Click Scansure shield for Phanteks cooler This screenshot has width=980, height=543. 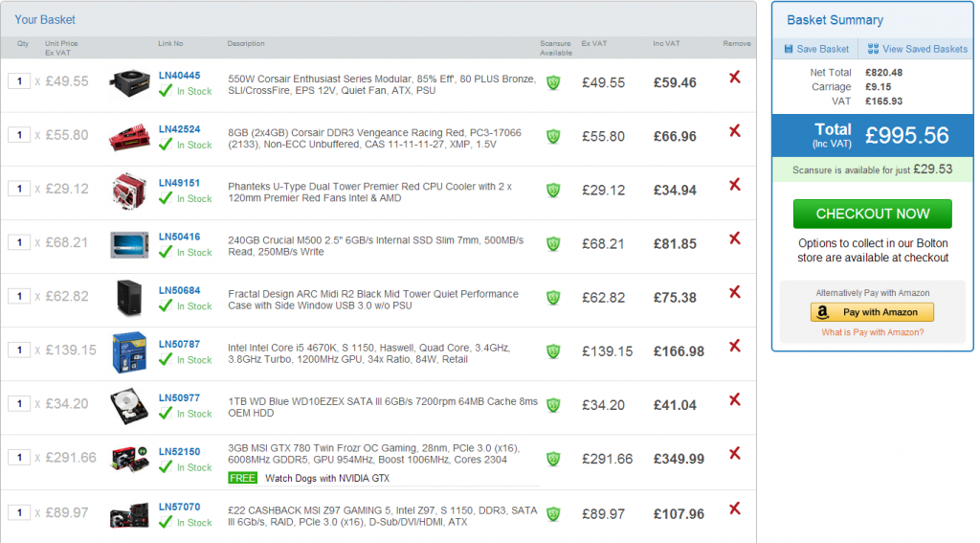click(553, 191)
